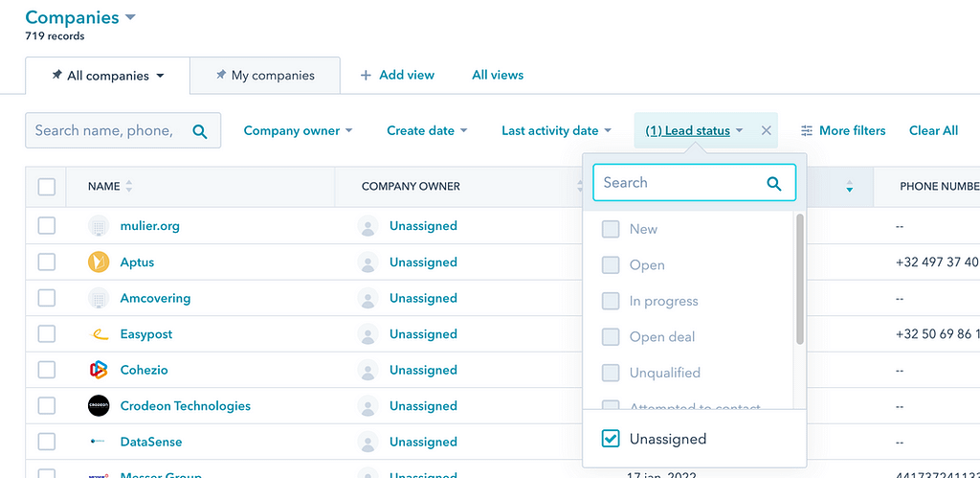Click the Easypost company logo
The width and height of the screenshot is (980, 478).
click(99, 334)
